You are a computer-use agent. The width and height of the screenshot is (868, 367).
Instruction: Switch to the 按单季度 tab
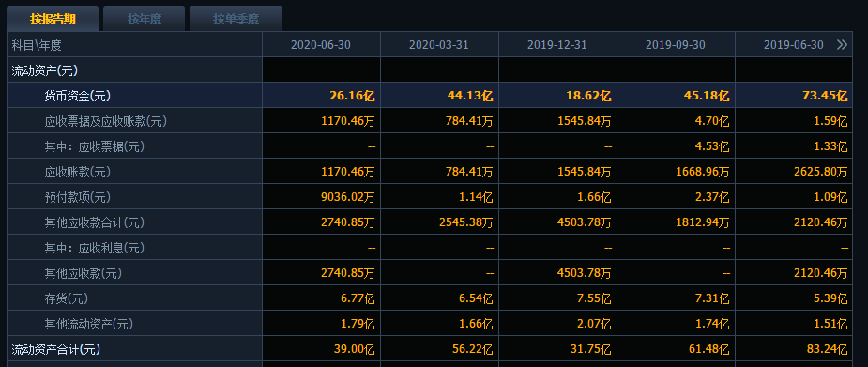pos(236,19)
